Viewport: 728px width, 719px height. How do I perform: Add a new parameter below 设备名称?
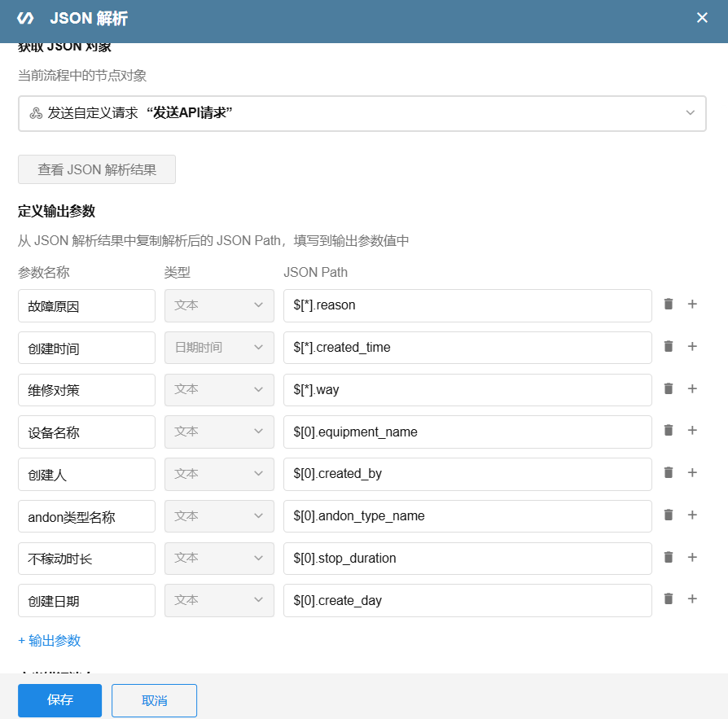(692, 431)
